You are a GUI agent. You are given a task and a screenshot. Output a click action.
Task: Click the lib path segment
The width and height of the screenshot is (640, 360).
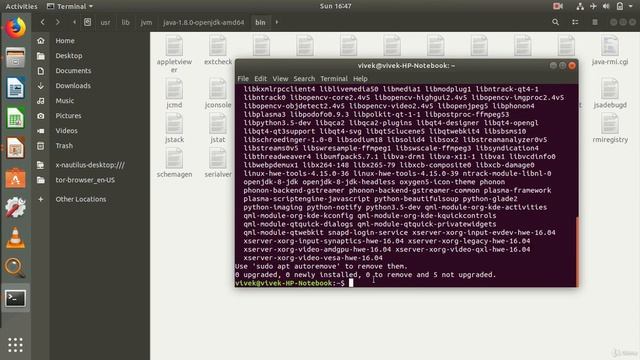125,22
